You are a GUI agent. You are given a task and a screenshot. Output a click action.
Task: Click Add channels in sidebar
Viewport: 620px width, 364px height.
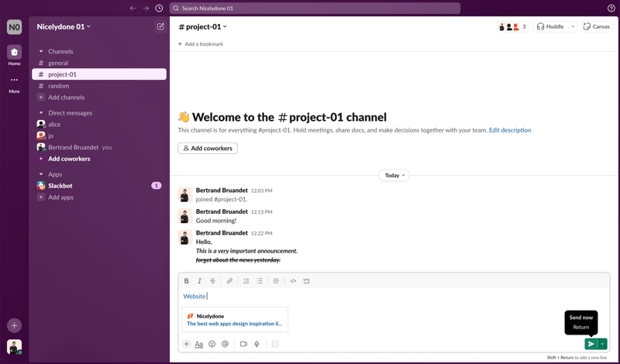click(x=99, y=98)
